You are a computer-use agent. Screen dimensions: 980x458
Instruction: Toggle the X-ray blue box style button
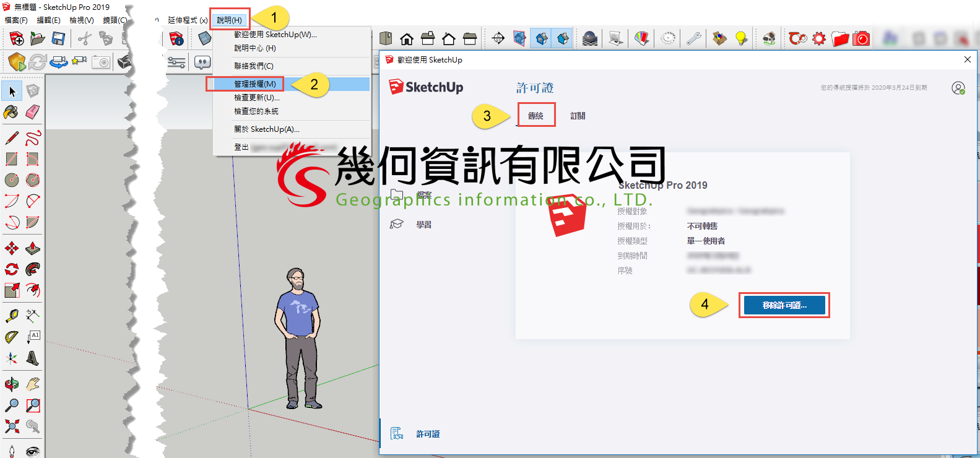pos(519,39)
